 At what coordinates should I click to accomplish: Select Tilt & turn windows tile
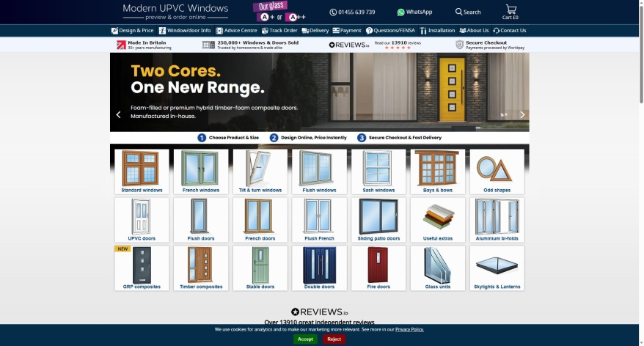pos(260,172)
